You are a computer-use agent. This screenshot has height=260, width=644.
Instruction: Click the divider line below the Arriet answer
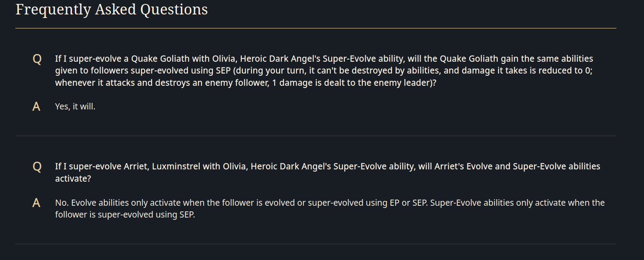pos(316,244)
